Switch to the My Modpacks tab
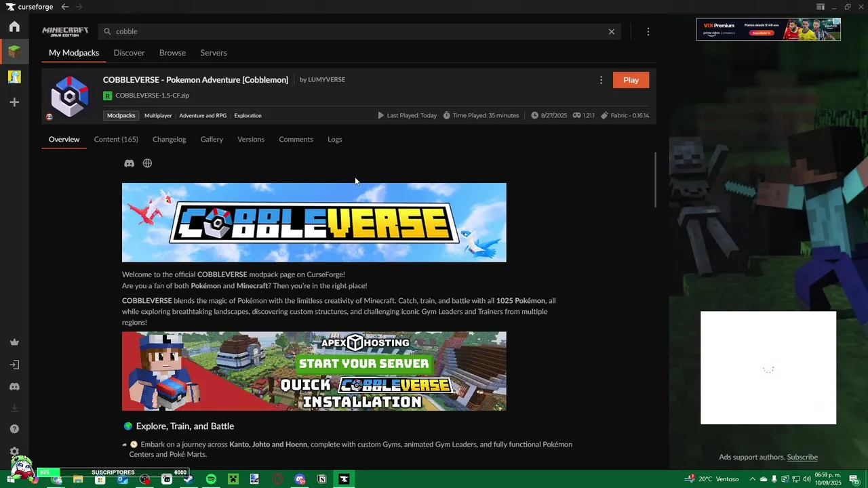Viewport: 868px width, 488px height. coord(74,53)
